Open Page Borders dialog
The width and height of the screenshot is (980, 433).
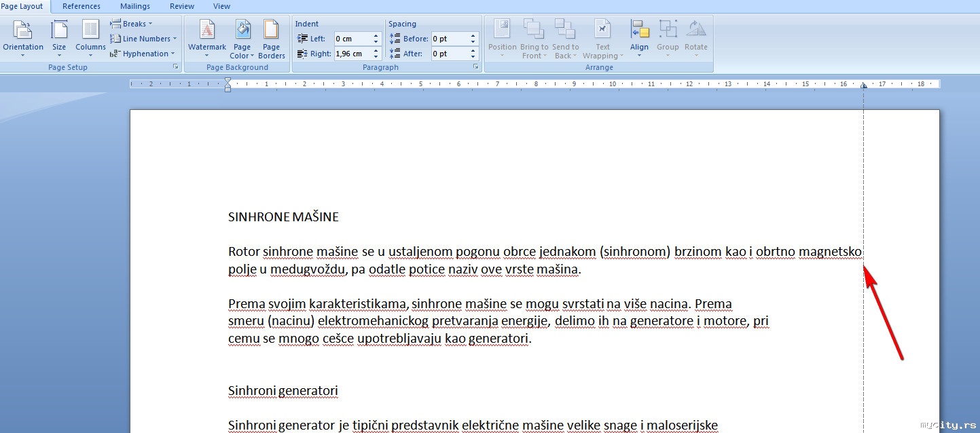[272, 38]
